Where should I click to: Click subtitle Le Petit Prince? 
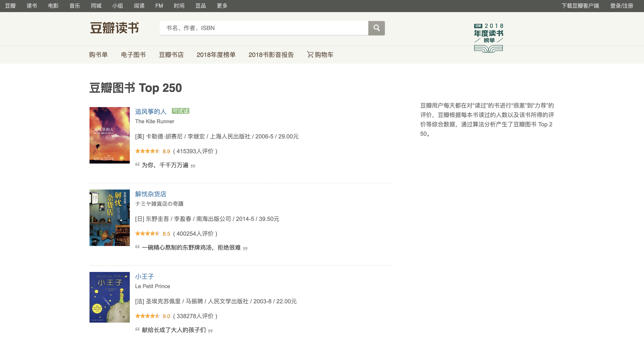pos(153,286)
